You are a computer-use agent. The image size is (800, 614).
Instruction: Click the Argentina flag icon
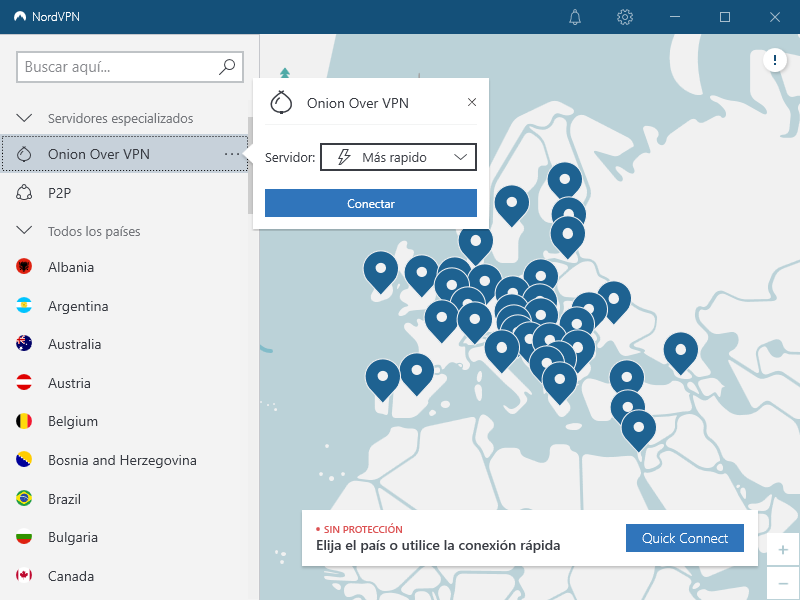tap(24, 305)
